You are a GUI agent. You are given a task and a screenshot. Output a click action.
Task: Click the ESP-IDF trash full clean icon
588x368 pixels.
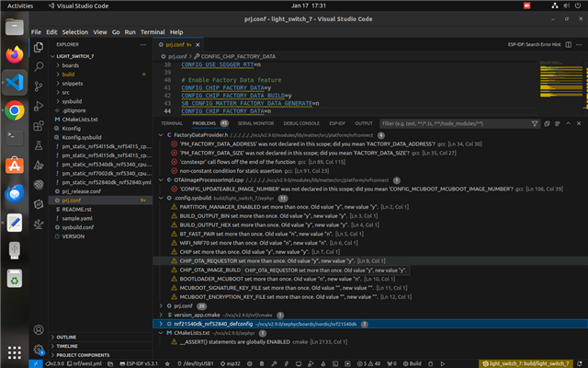click(262, 363)
